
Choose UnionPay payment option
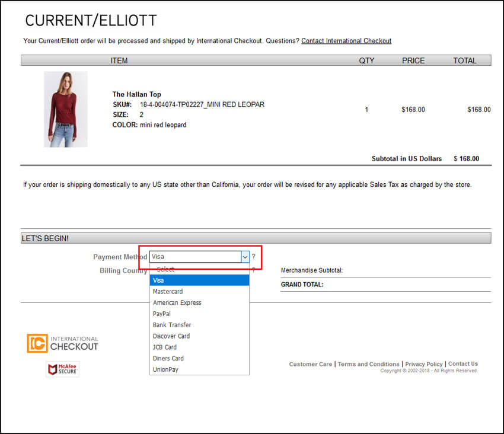pyautogui.click(x=199, y=369)
